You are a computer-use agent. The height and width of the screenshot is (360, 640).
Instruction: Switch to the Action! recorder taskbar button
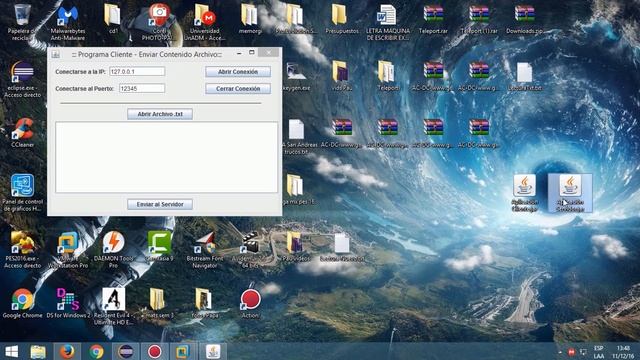click(x=155, y=352)
